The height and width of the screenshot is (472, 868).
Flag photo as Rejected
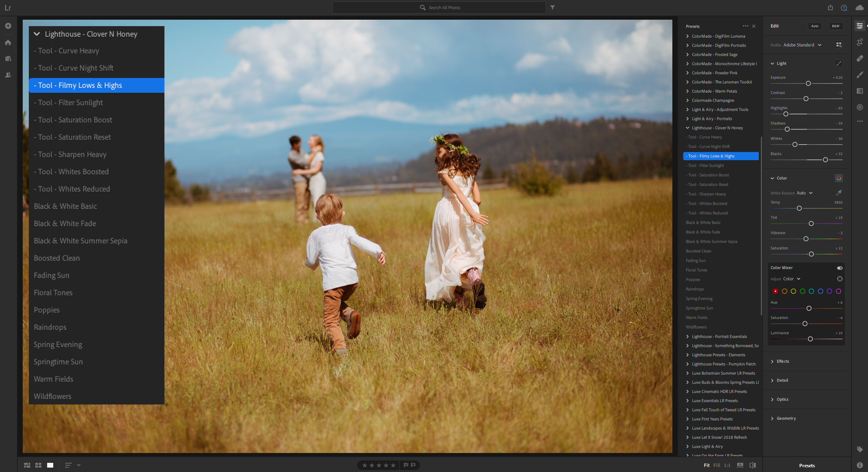(x=413, y=465)
